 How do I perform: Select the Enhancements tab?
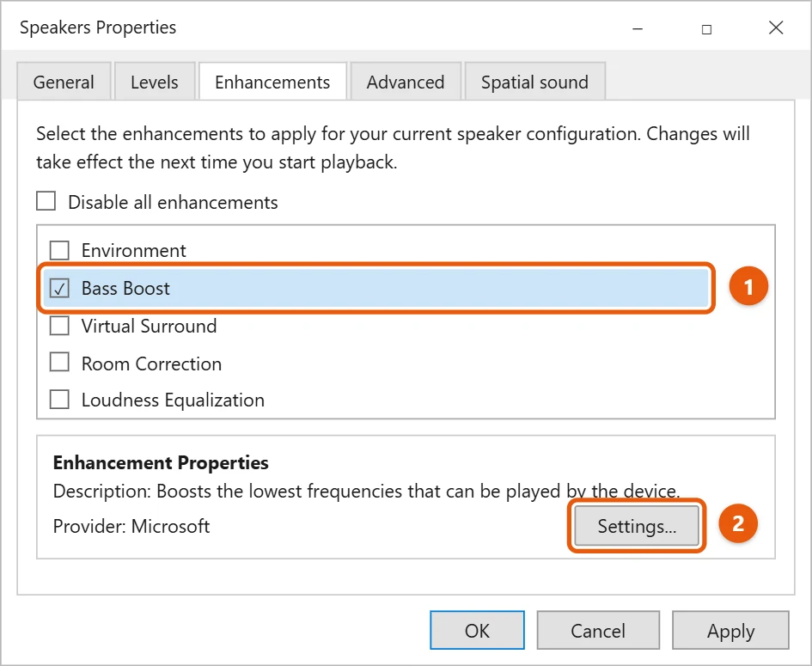tap(272, 82)
